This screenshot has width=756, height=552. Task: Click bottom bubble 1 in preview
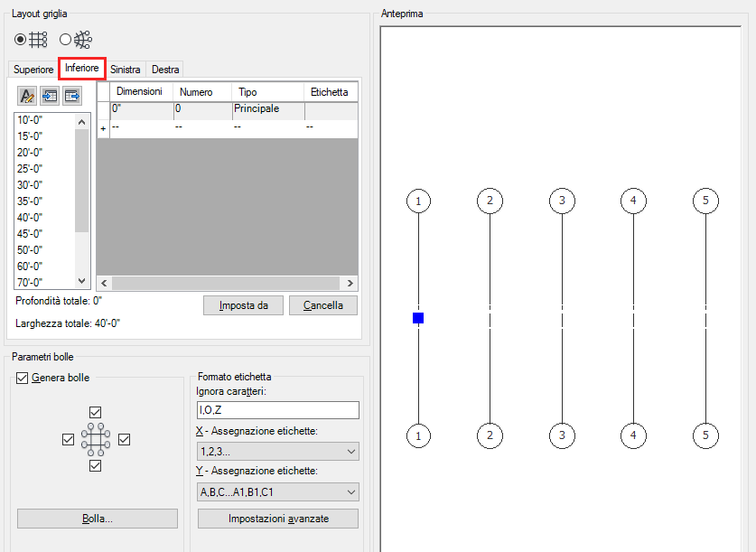[418, 436]
